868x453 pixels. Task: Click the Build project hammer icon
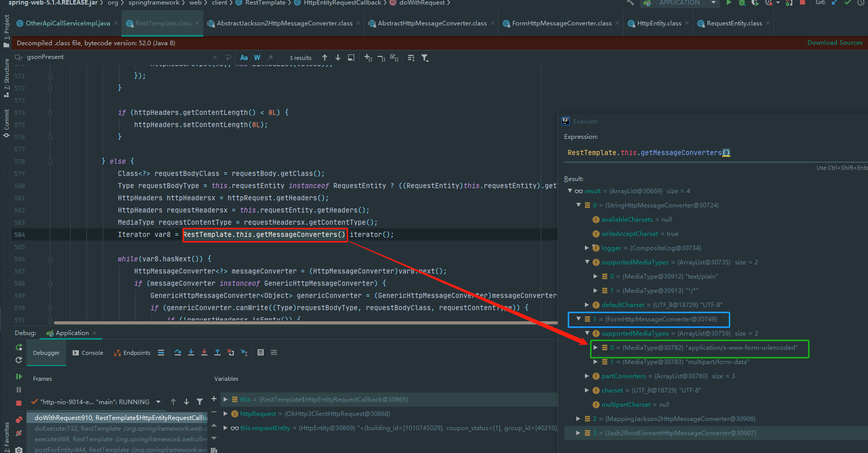(x=631, y=3)
